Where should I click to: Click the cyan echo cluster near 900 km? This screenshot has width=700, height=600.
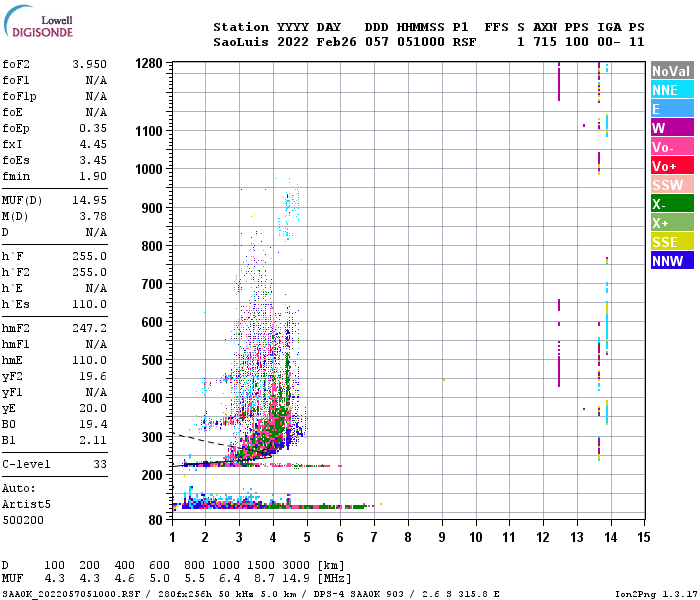coord(288,210)
